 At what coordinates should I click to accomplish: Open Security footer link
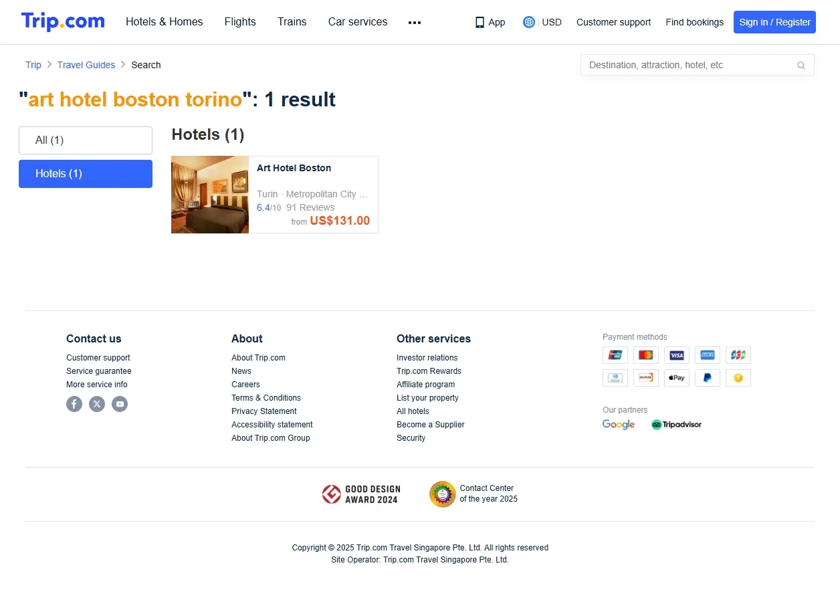pyautogui.click(x=411, y=438)
